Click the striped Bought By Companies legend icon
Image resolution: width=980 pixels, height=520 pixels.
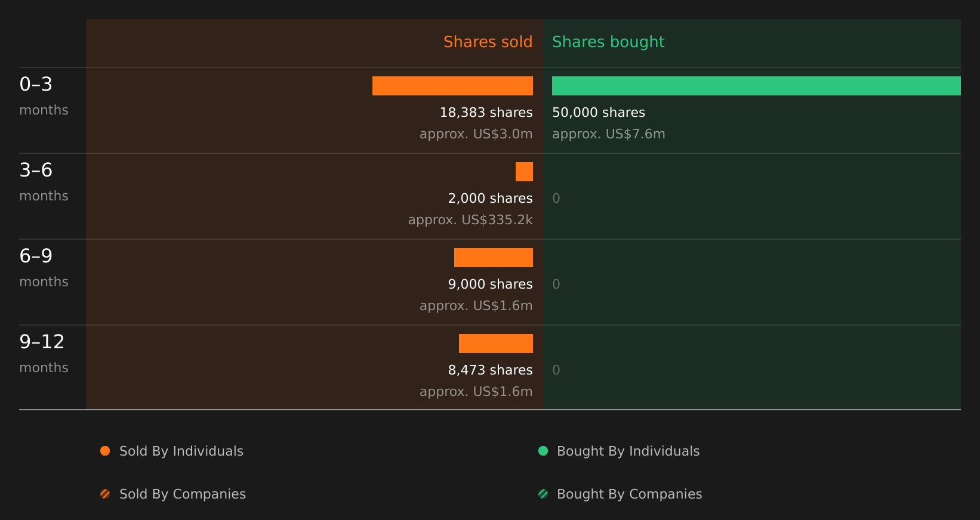[x=543, y=494]
